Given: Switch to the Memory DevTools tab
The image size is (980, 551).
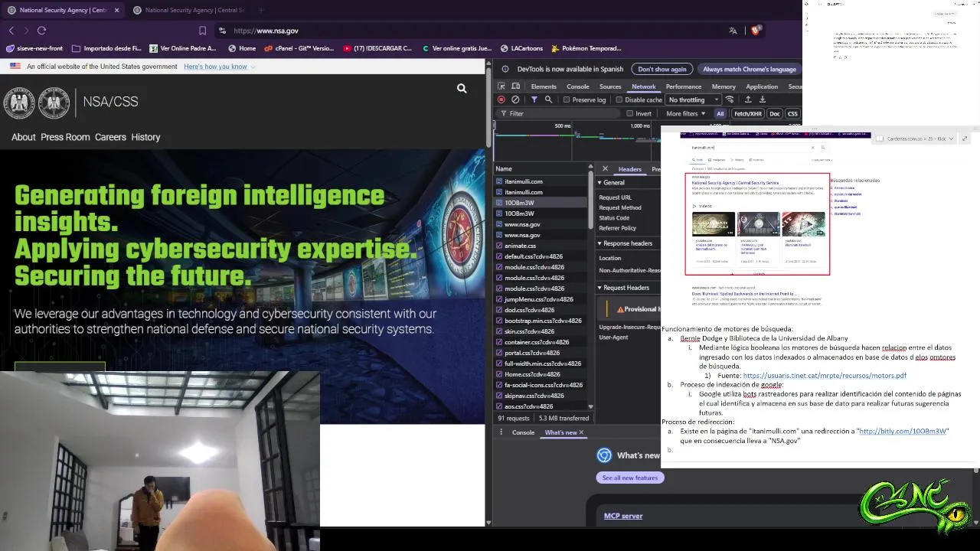Looking at the screenshot, I should click(724, 86).
